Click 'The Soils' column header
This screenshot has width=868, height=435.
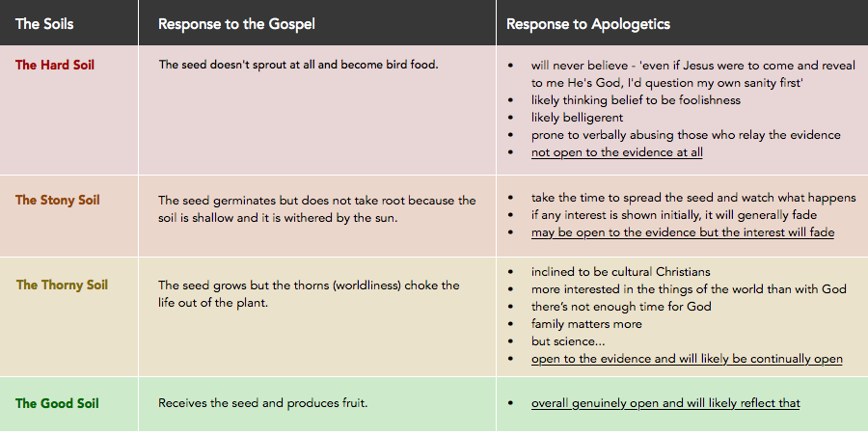(x=44, y=24)
